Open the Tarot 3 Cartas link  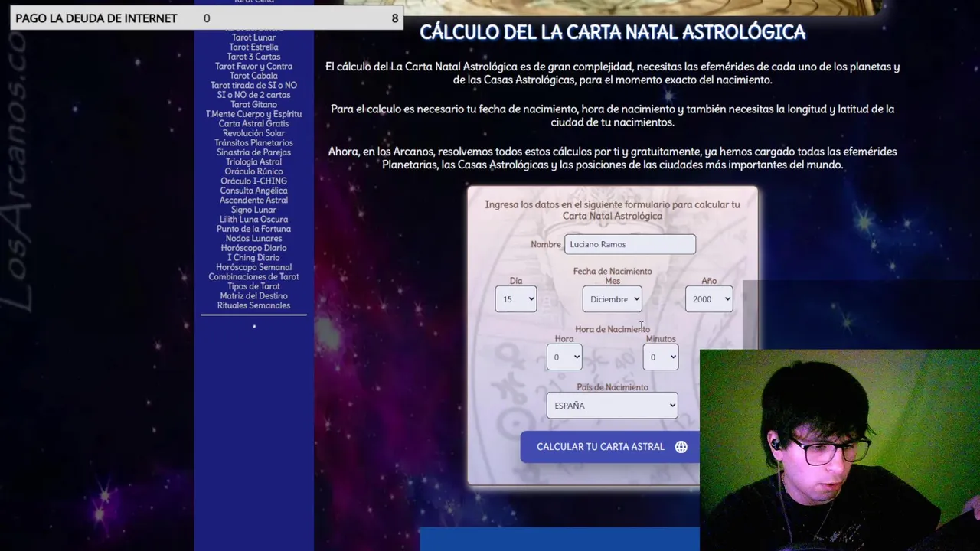click(x=253, y=57)
